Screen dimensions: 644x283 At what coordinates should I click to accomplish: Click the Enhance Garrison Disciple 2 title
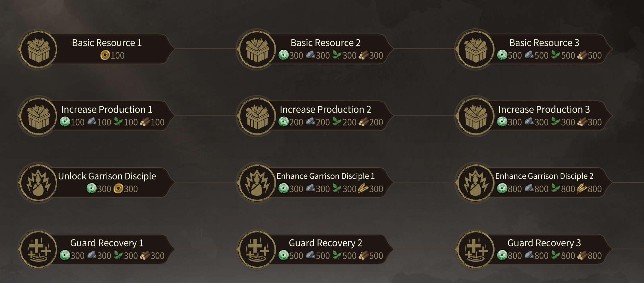[x=544, y=176]
